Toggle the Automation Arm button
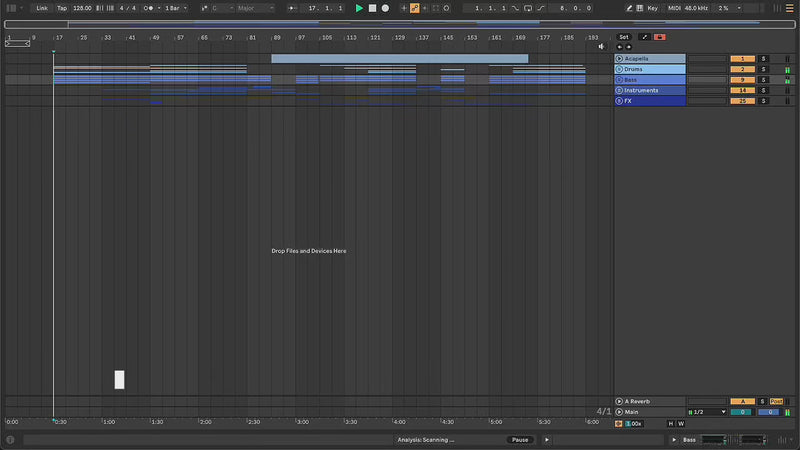This screenshot has height=450, width=800. 415,8
